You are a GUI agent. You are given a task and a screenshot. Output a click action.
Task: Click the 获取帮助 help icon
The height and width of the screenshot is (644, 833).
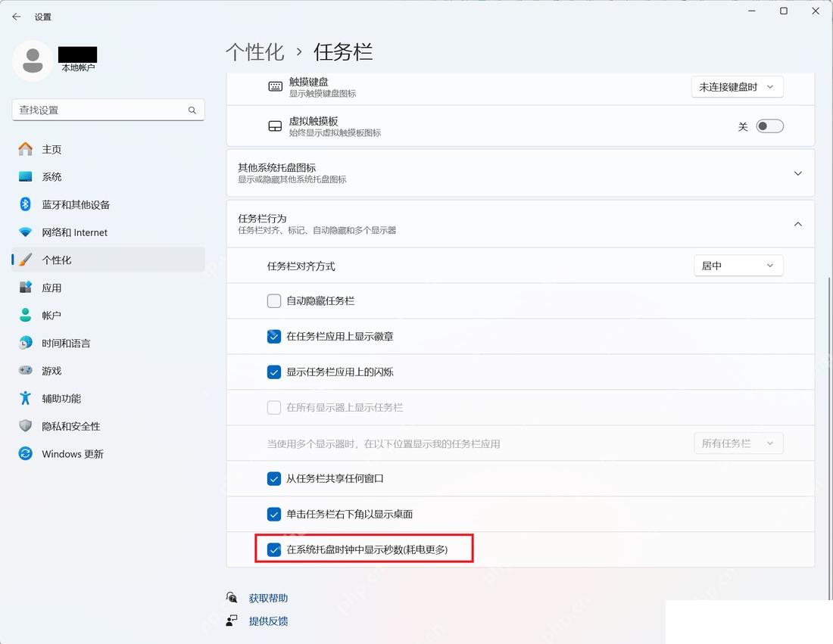[x=232, y=598]
